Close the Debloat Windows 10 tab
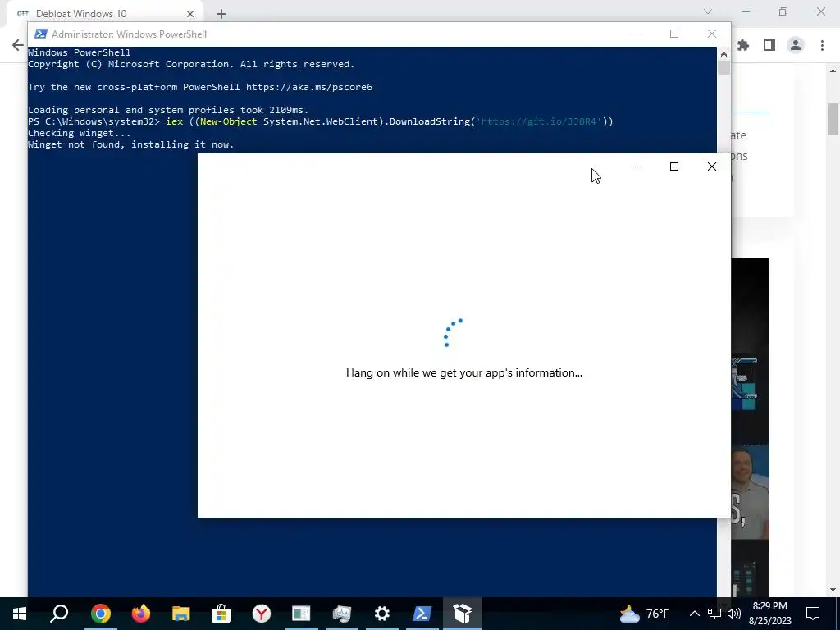Image resolution: width=840 pixels, height=630 pixels. point(190,14)
